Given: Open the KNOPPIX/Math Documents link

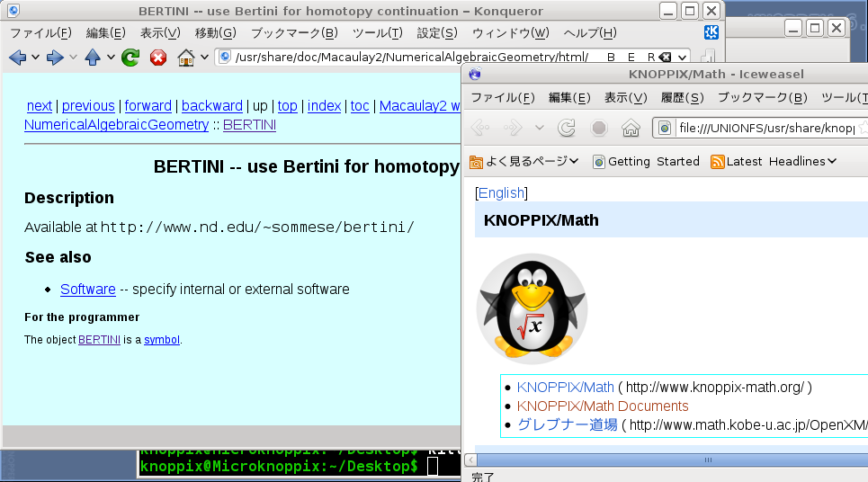Looking at the screenshot, I should (x=603, y=406).
